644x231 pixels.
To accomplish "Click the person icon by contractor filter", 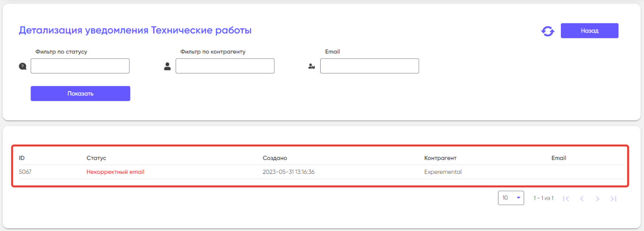I will point(167,66).
